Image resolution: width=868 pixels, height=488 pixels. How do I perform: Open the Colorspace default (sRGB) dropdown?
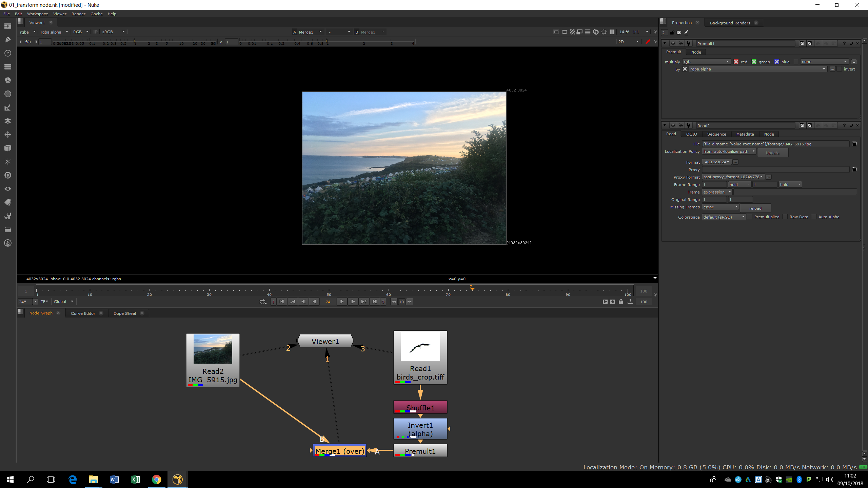724,217
